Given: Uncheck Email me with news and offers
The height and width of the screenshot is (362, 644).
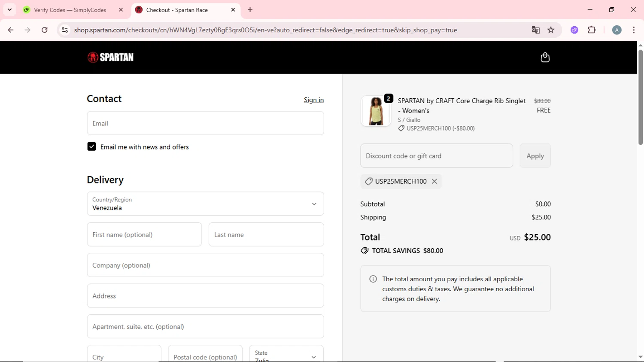Looking at the screenshot, I should [91, 147].
